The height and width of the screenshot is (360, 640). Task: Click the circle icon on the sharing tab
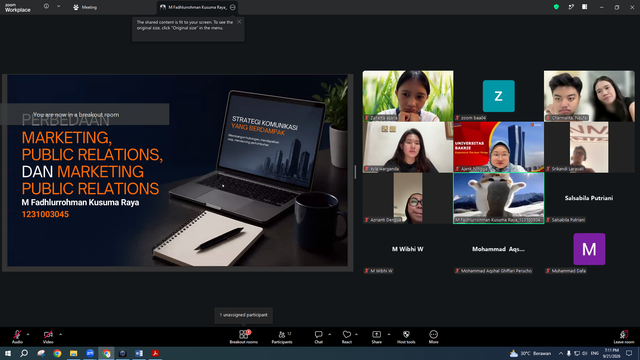(x=233, y=7)
